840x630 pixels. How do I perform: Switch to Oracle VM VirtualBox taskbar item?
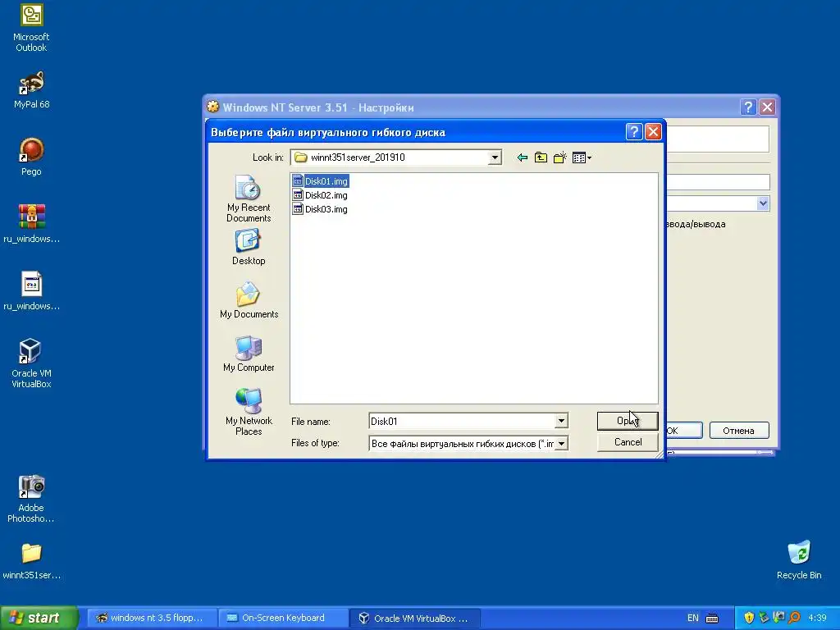pyautogui.click(x=414, y=619)
